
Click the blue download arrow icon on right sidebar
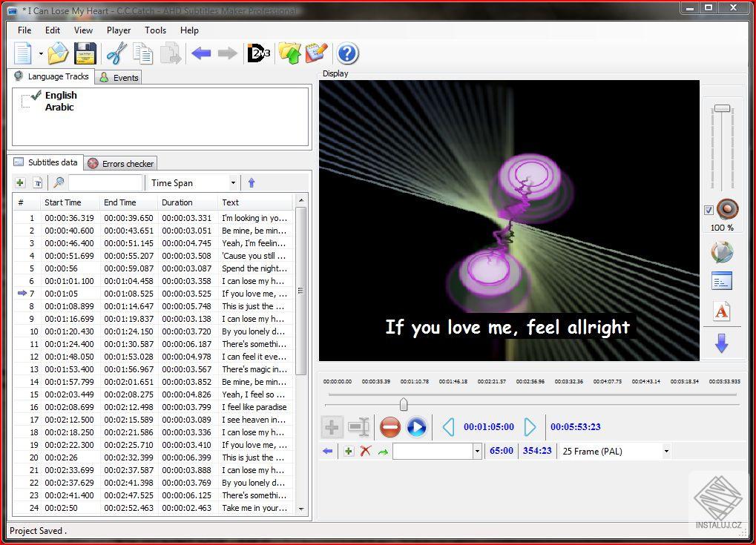[722, 341]
